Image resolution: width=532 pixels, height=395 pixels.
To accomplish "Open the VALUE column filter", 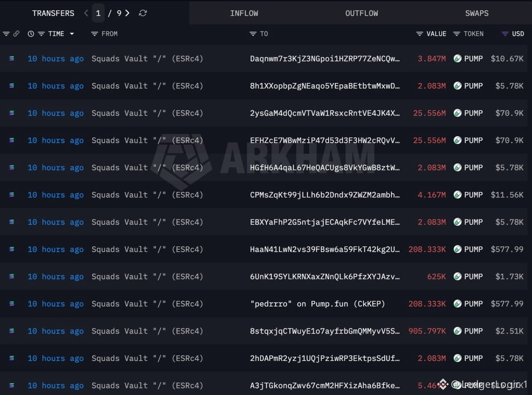I will pyautogui.click(x=419, y=34).
